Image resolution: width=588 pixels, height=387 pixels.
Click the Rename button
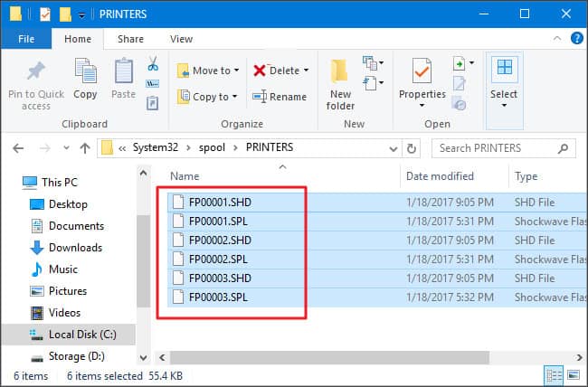tap(280, 97)
